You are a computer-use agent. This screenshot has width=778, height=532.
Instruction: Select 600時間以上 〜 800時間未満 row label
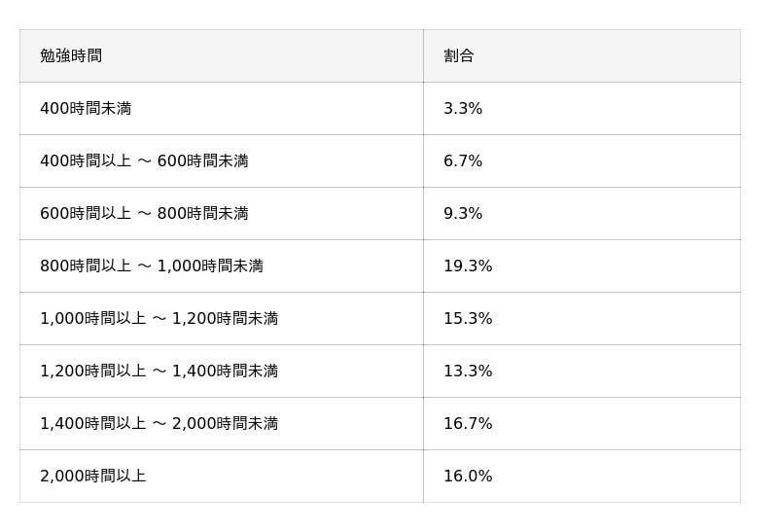point(144,214)
